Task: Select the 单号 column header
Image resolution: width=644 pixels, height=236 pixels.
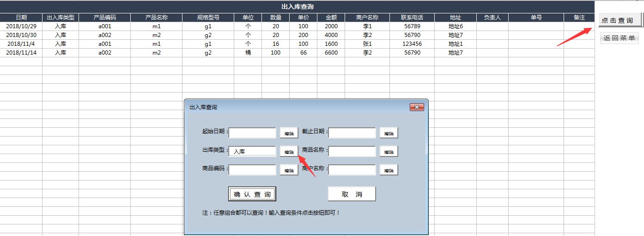Action: [536, 18]
